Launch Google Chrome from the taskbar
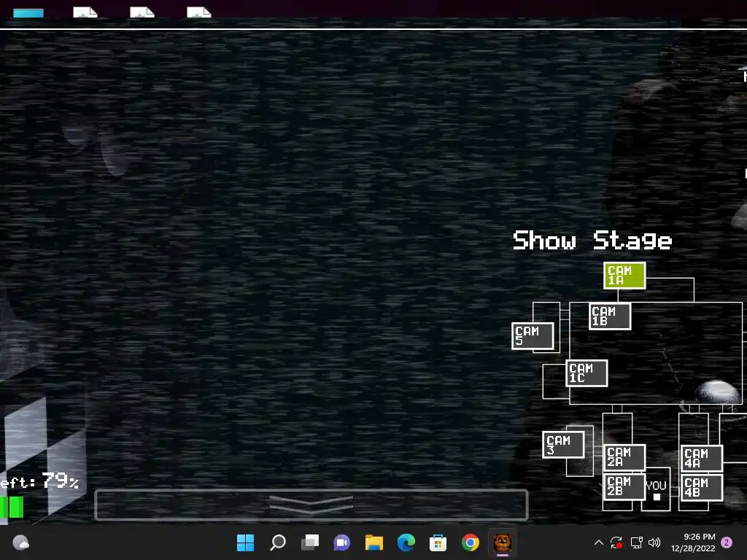 point(471,542)
